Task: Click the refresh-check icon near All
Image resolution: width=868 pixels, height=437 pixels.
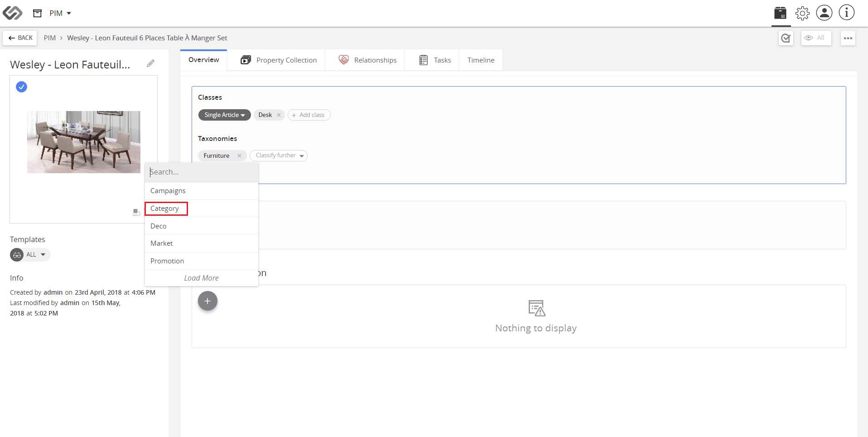Action: click(786, 38)
